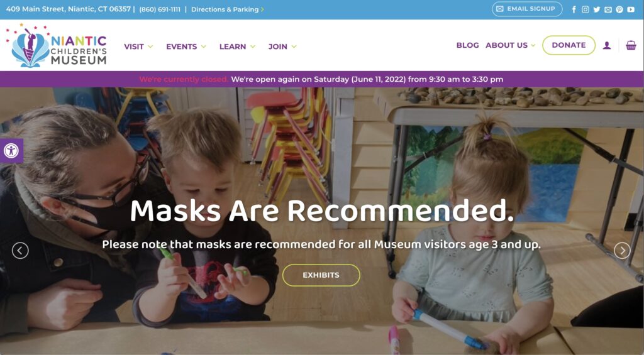The width and height of the screenshot is (644, 355).
Task: Open the YouTube icon link
Action: pos(631,9)
